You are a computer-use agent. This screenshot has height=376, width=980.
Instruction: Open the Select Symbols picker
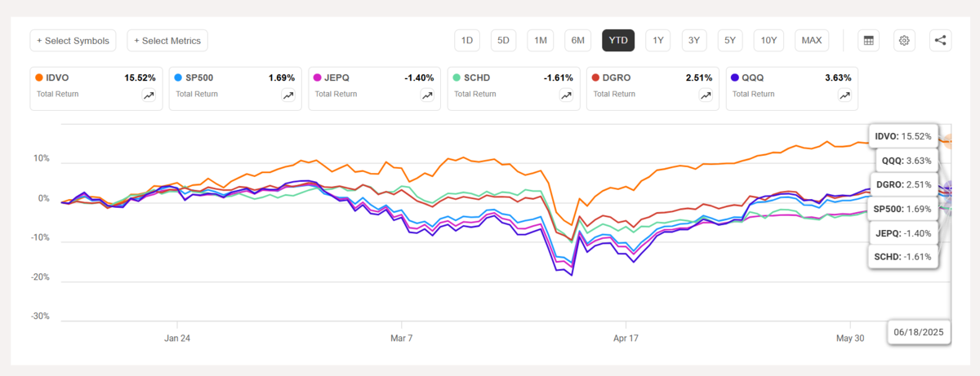point(73,40)
